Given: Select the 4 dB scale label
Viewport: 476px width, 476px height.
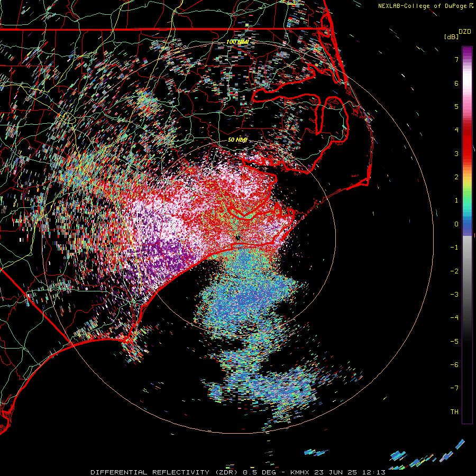Looking at the screenshot, I should (x=456, y=130).
